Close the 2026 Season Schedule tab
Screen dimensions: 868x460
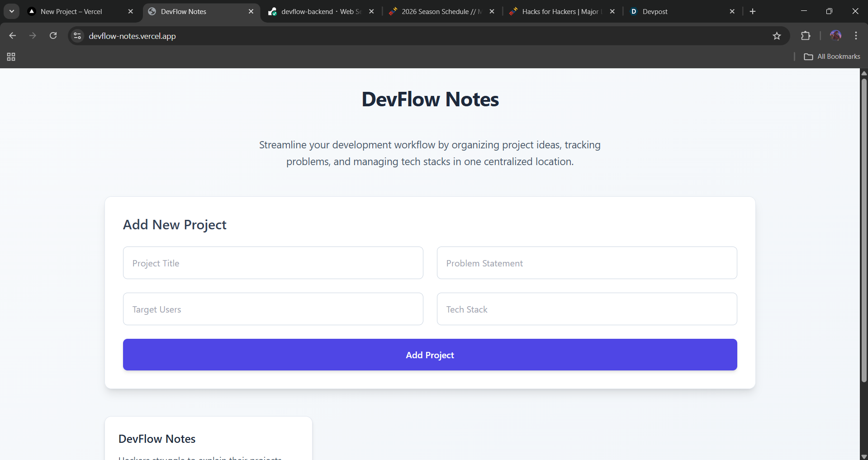point(492,11)
